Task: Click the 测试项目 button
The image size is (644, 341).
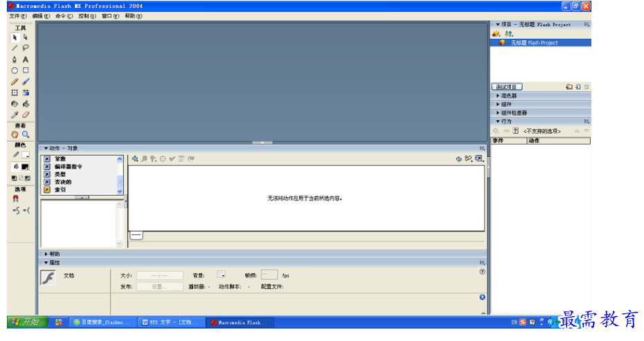Action: (x=507, y=87)
